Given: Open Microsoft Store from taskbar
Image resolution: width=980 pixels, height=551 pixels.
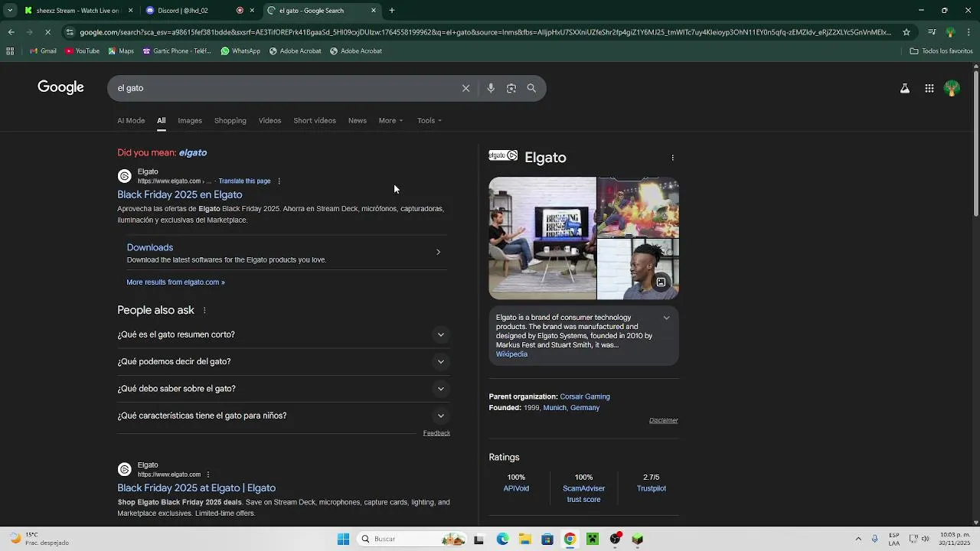Looking at the screenshot, I should (547, 539).
